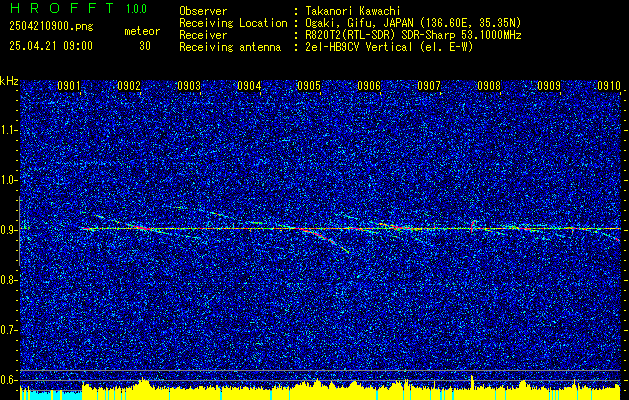
Task: Click the cyan segment of the power graph
Action: (x=51, y=395)
